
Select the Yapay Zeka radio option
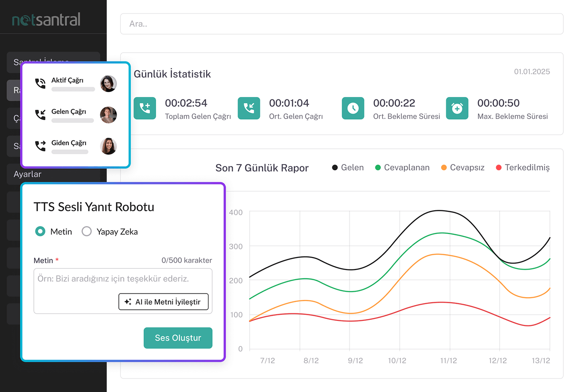tap(86, 232)
